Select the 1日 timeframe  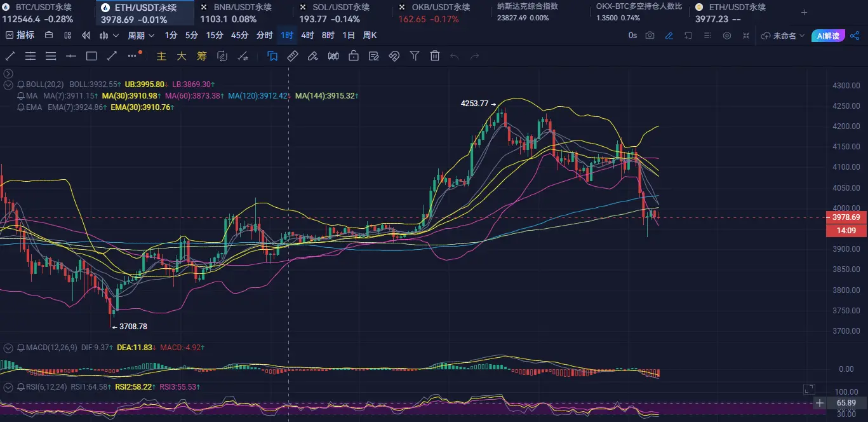[x=349, y=36]
